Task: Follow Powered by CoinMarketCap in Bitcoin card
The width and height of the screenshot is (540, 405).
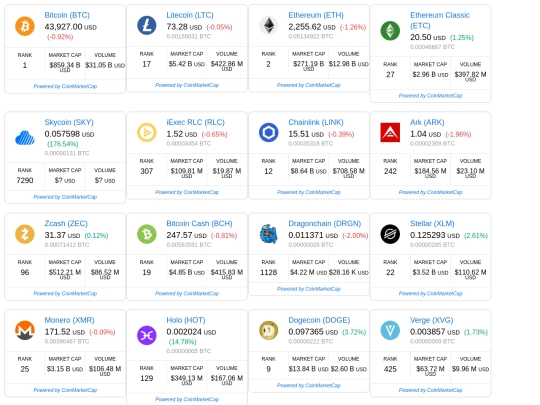Action: 65,86
